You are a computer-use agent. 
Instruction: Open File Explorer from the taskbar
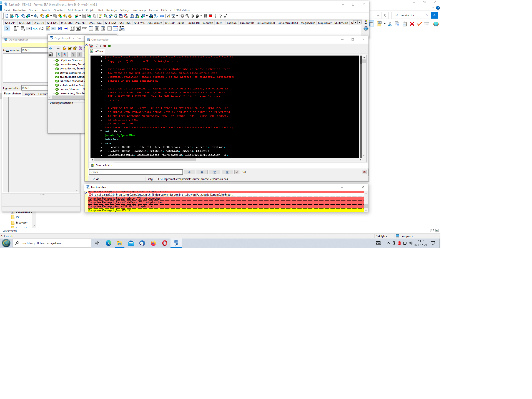tap(120, 243)
